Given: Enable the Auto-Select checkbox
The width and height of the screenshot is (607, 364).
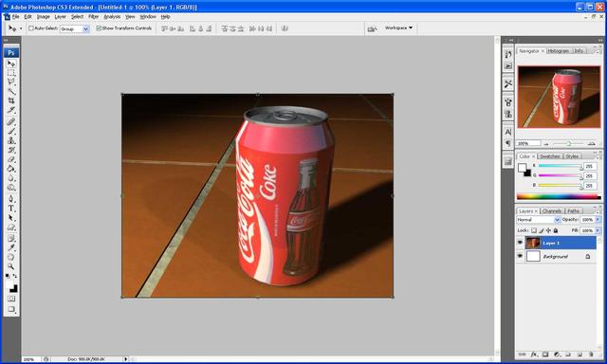Looking at the screenshot, I should 31,28.
